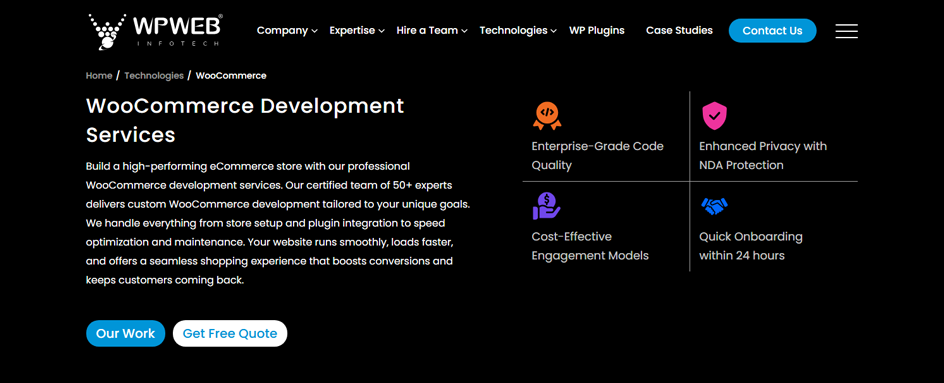Expand the Expertise dropdown chevron
Screen dimensions: 944x383
click(381, 31)
